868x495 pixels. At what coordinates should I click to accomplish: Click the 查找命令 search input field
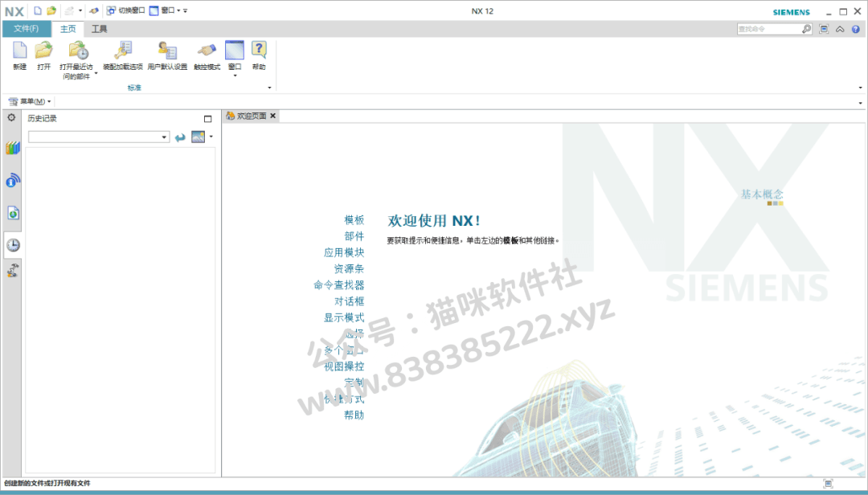point(769,29)
